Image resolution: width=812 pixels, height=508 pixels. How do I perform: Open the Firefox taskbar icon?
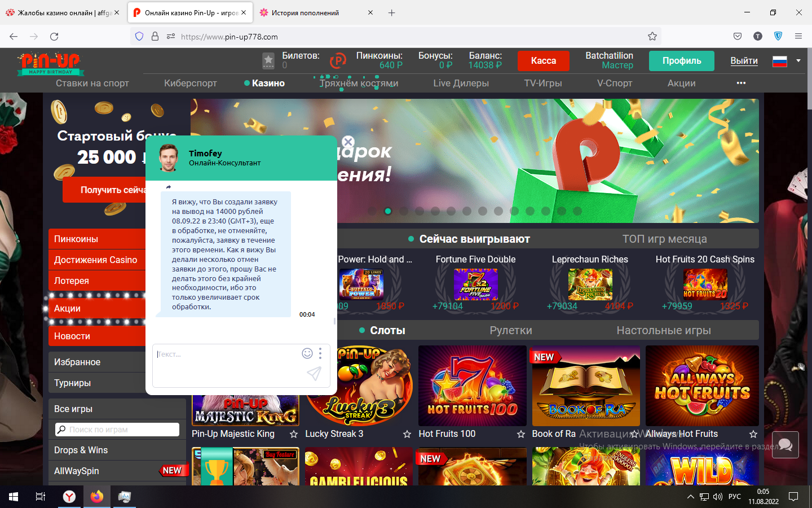pos(97,497)
